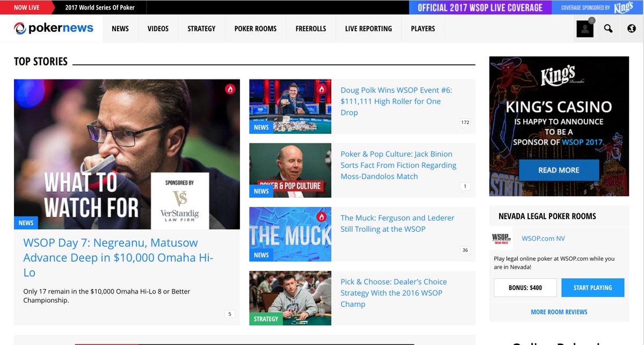The width and height of the screenshot is (644, 345).
Task: Click the WSOP.com room logo icon
Action: [x=502, y=238]
